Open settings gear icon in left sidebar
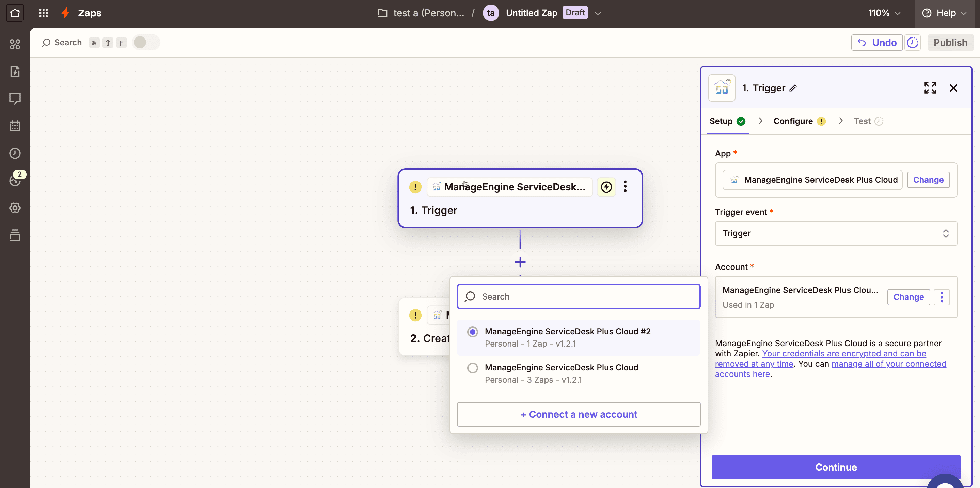Viewport: 980px width, 488px height. click(15, 208)
